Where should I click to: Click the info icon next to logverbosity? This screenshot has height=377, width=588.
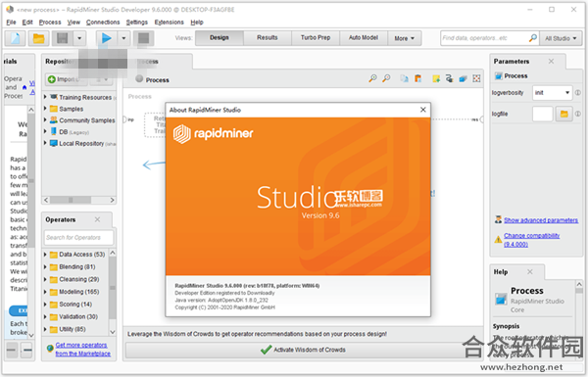578,93
